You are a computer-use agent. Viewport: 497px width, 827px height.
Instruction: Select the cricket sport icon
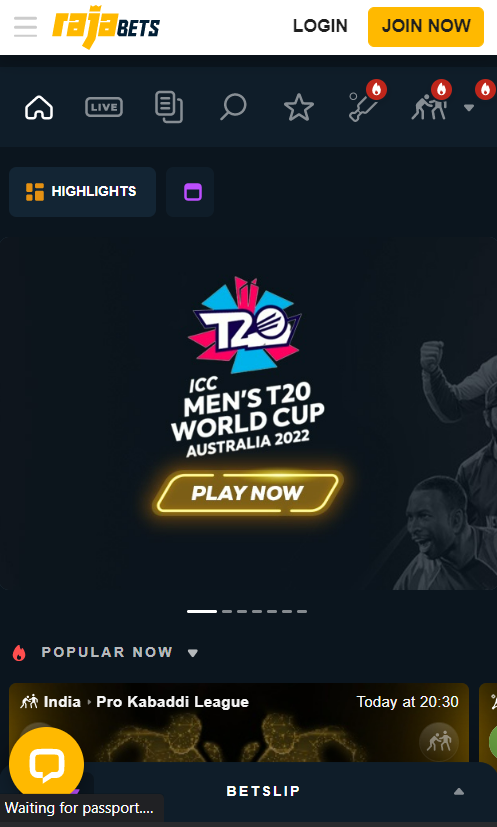[364, 107]
